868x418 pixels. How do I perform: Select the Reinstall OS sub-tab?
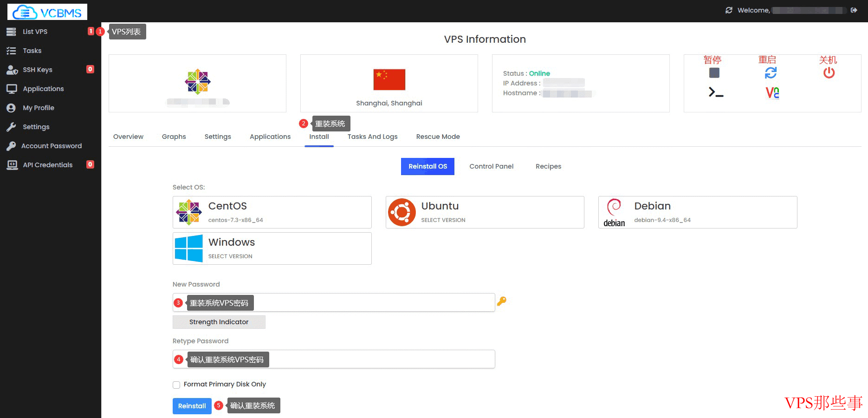428,166
